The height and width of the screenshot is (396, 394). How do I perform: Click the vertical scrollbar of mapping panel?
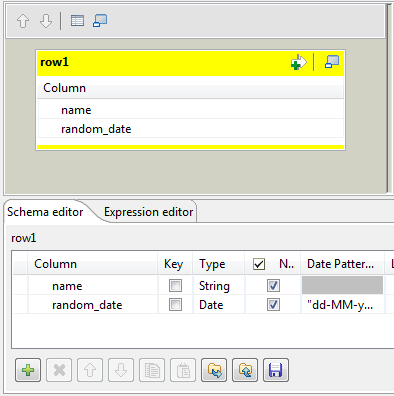[389, 98]
